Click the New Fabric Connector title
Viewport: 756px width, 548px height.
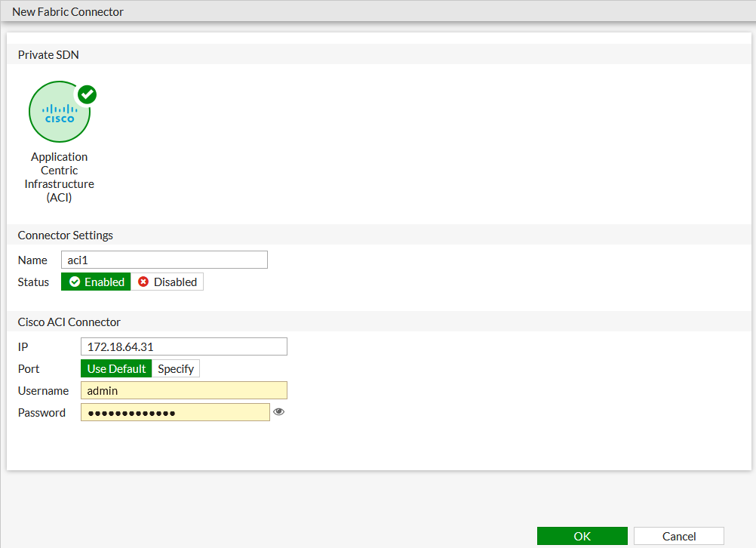(68, 11)
